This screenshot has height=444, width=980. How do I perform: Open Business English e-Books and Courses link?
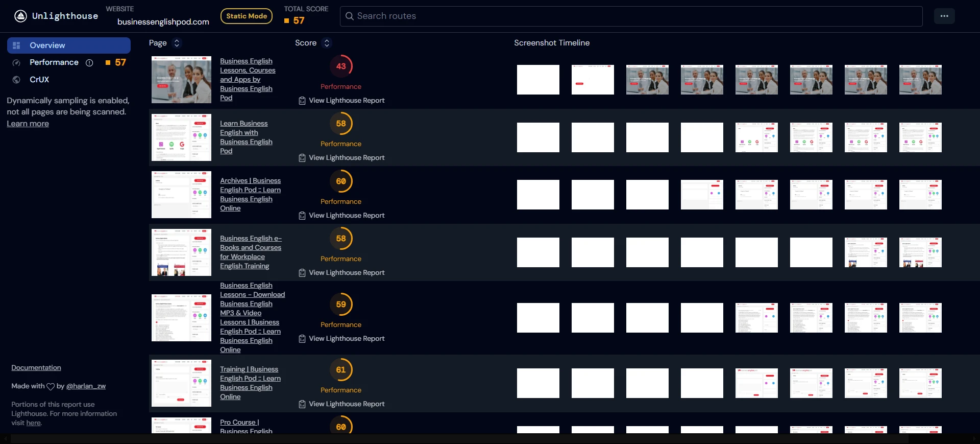(251, 252)
